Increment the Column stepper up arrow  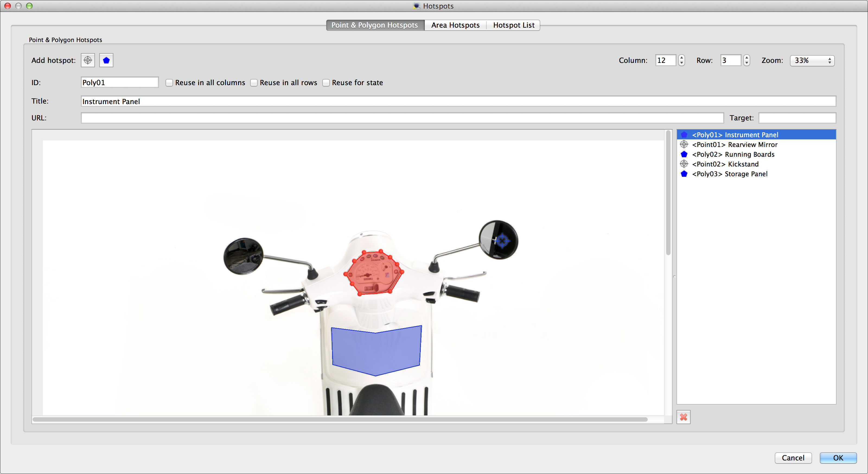682,58
